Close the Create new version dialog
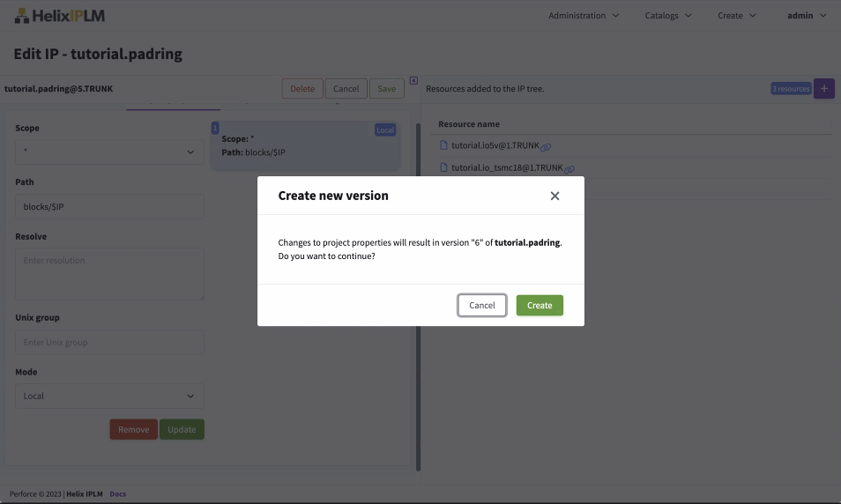This screenshot has width=841, height=504. [x=554, y=196]
